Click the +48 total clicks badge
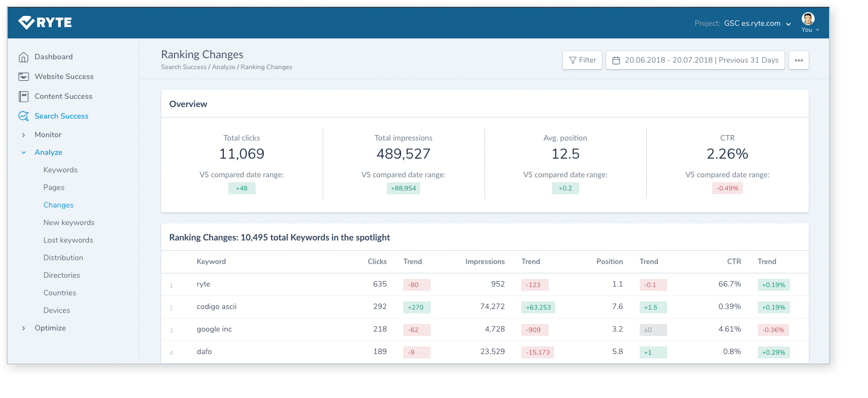The height and width of the screenshot is (398, 868). tap(241, 188)
